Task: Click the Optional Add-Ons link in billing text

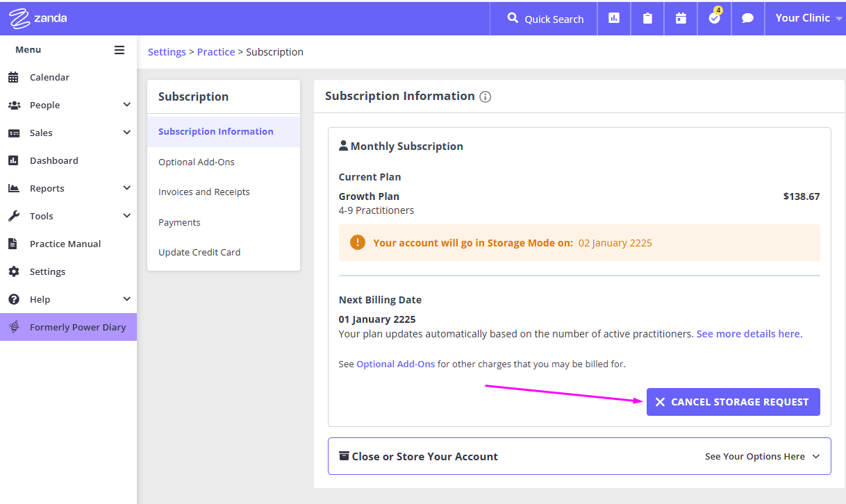Action: [395, 363]
